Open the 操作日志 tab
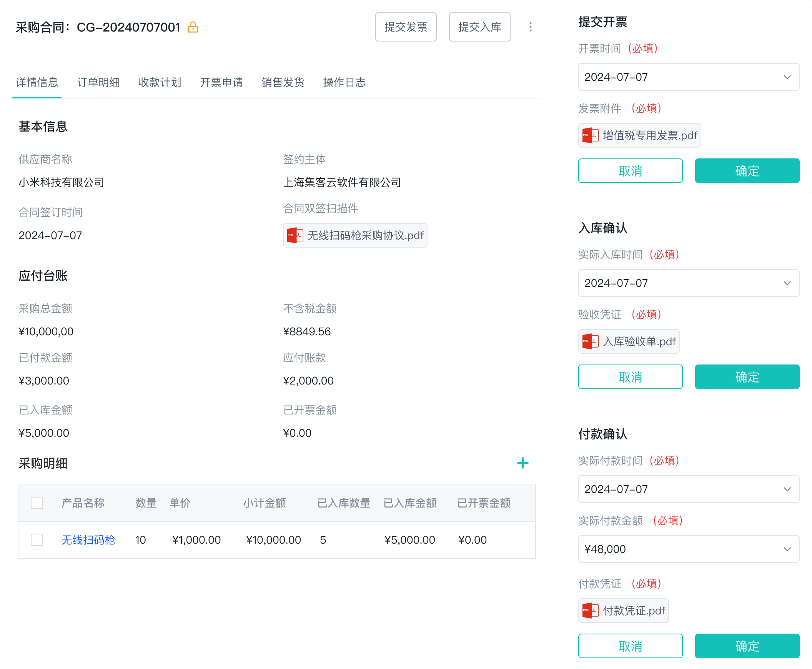This screenshot has height=669, width=812. coord(344,82)
